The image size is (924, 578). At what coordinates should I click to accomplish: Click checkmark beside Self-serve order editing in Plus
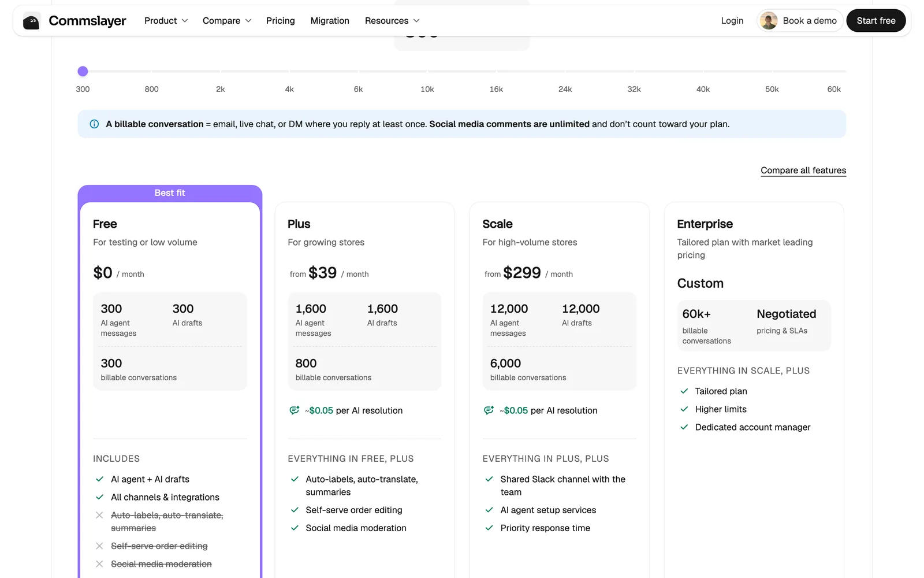295,510
